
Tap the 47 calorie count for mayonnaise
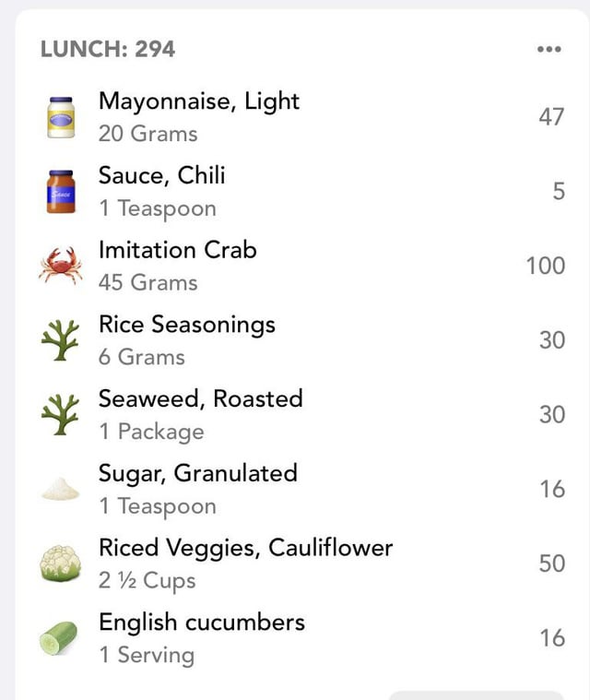(551, 117)
